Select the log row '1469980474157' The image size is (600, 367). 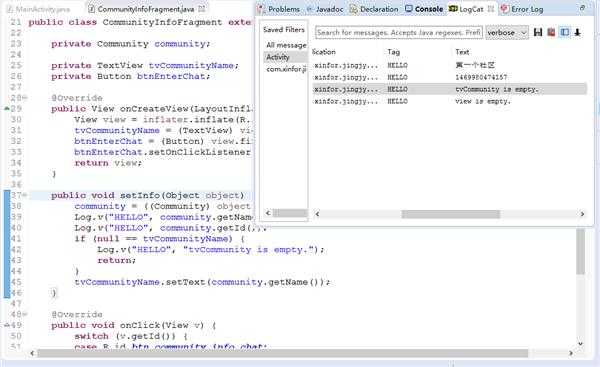tap(449, 77)
